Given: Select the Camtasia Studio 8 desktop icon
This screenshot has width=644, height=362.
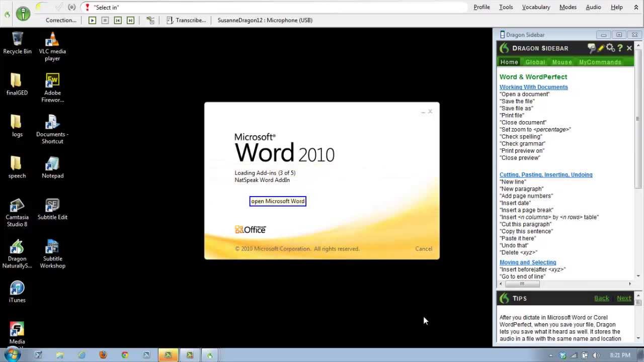Looking at the screenshot, I should pos(17,213).
